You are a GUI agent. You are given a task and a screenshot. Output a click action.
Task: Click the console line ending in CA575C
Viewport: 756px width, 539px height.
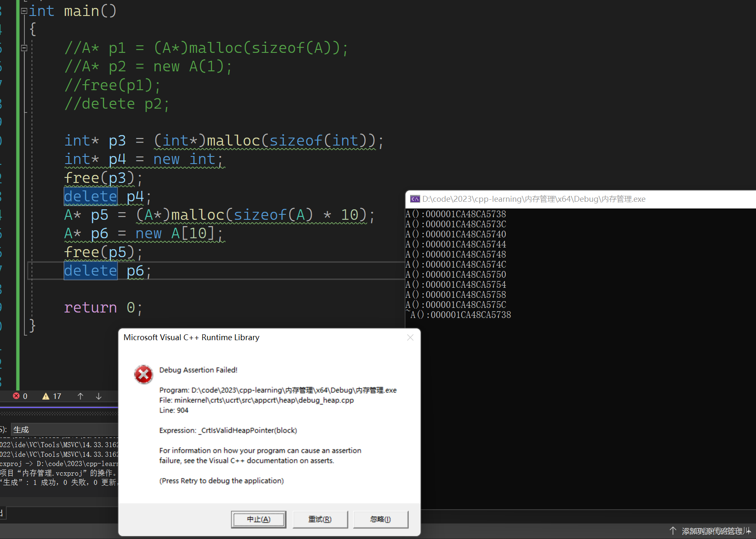pos(456,305)
